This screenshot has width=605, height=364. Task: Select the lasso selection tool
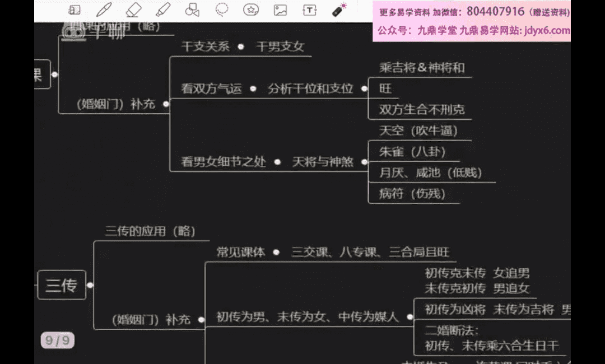tap(222, 10)
